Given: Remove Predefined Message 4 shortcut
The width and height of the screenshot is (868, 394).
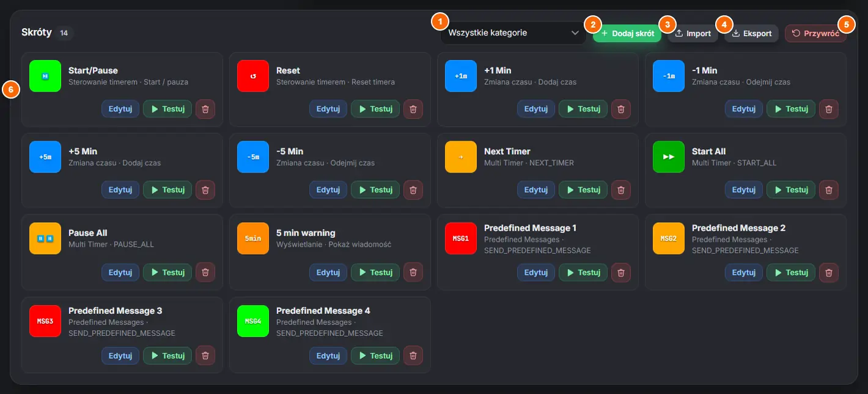Looking at the screenshot, I should 413,355.
